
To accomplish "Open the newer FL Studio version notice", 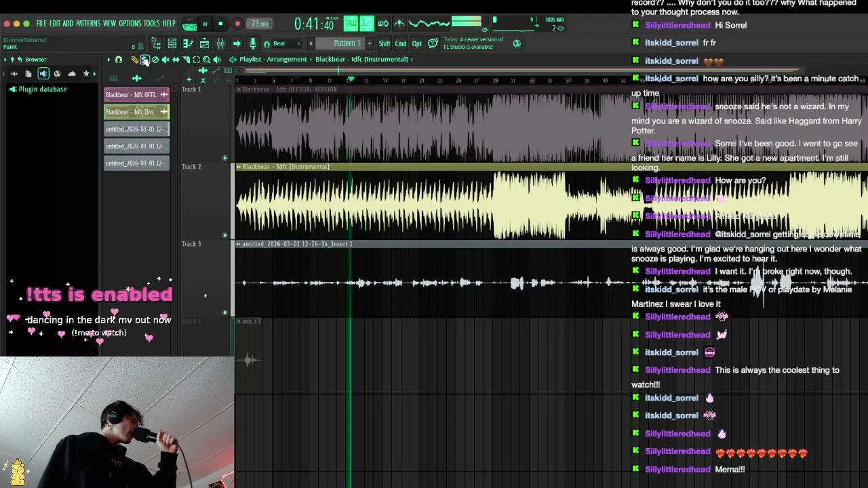I will [473, 43].
